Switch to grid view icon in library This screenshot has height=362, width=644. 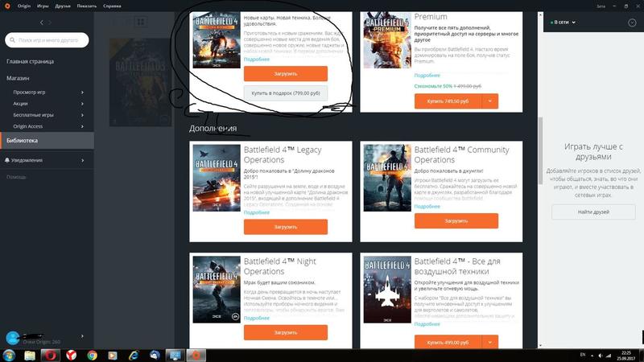coord(140,22)
